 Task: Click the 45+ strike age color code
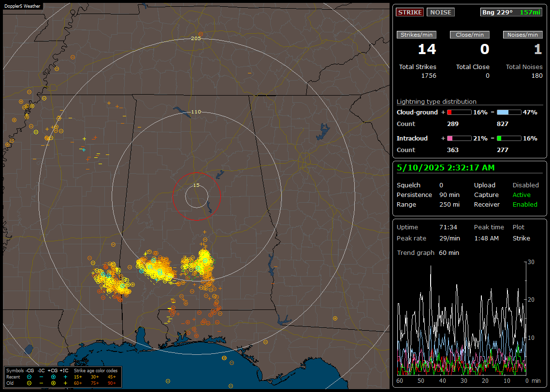pyautogui.click(x=112, y=377)
